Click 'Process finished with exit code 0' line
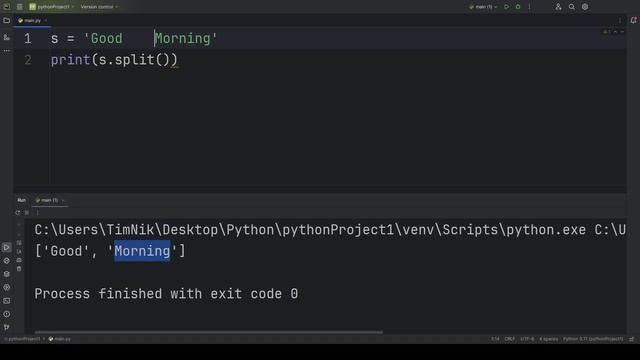The image size is (640, 360). point(166,294)
